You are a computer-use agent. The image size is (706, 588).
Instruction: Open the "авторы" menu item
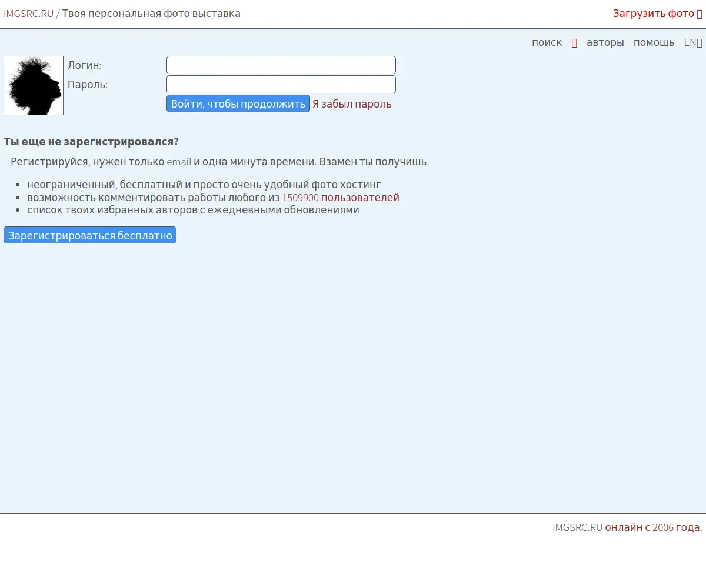[605, 42]
